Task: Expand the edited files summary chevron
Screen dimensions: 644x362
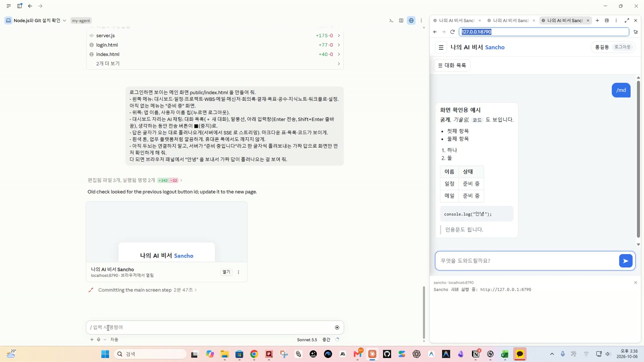Action: [x=181, y=180]
